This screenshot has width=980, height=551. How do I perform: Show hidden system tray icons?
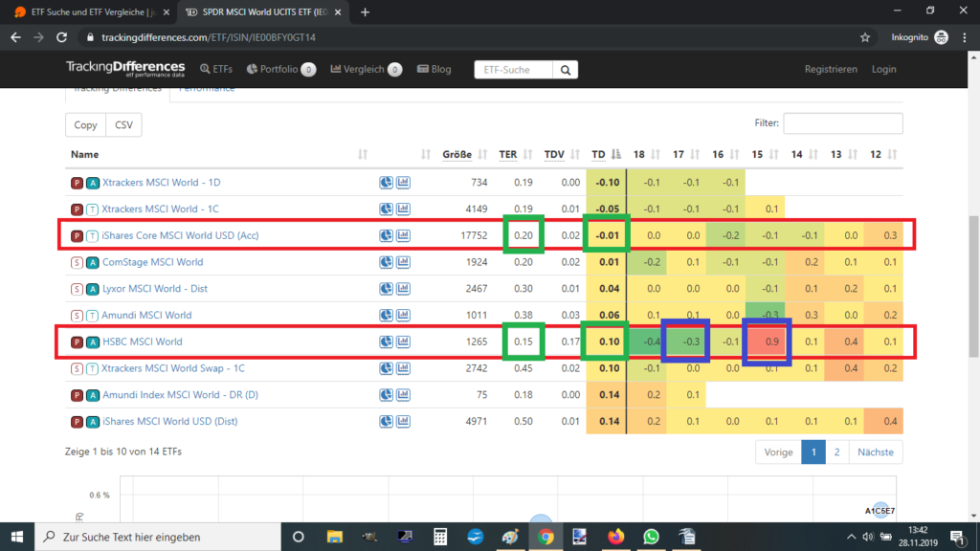(x=851, y=537)
